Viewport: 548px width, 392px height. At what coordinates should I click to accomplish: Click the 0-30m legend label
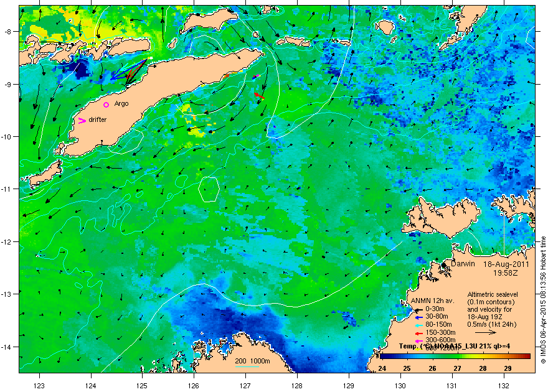pyautogui.click(x=435, y=309)
